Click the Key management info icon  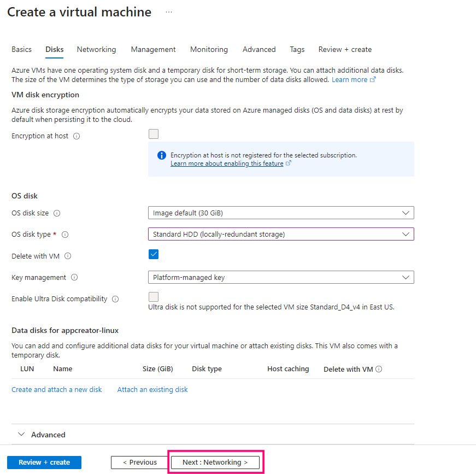point(74,278)
